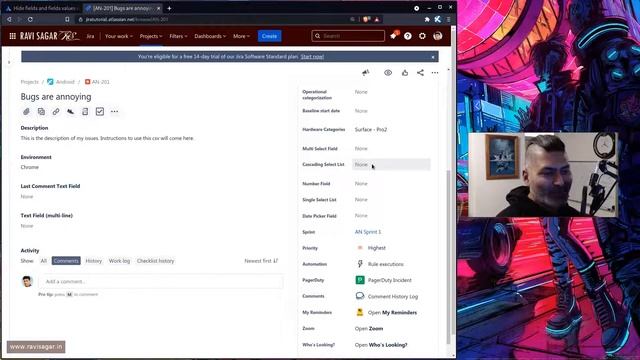The image size is (640, 360).
Task: Open Zoom integration
Action: (369, 329)
